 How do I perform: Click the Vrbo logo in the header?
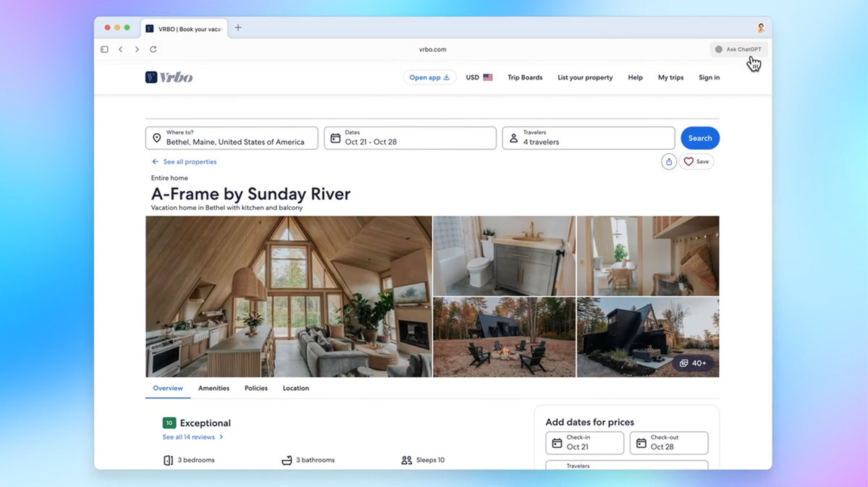(x=169, y=77)
